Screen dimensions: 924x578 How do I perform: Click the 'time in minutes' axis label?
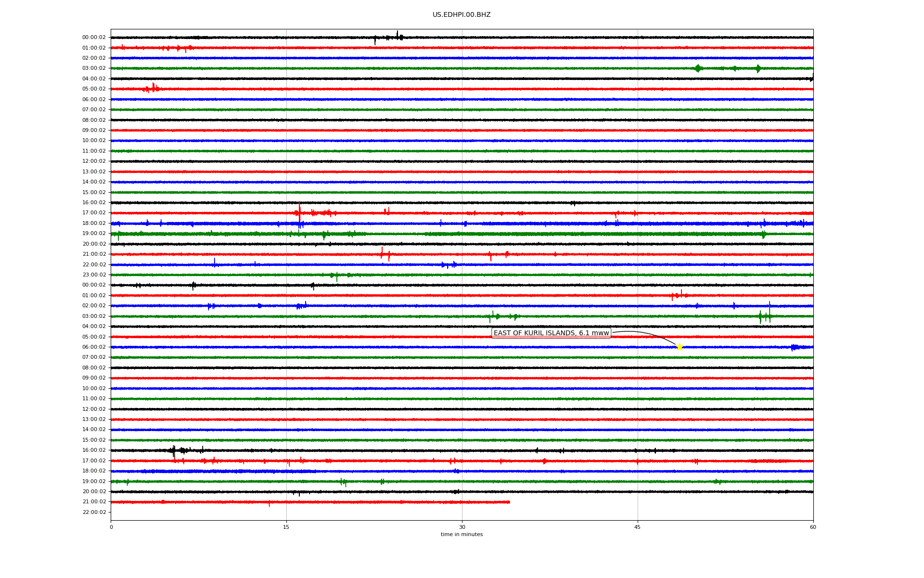[462, 535]
